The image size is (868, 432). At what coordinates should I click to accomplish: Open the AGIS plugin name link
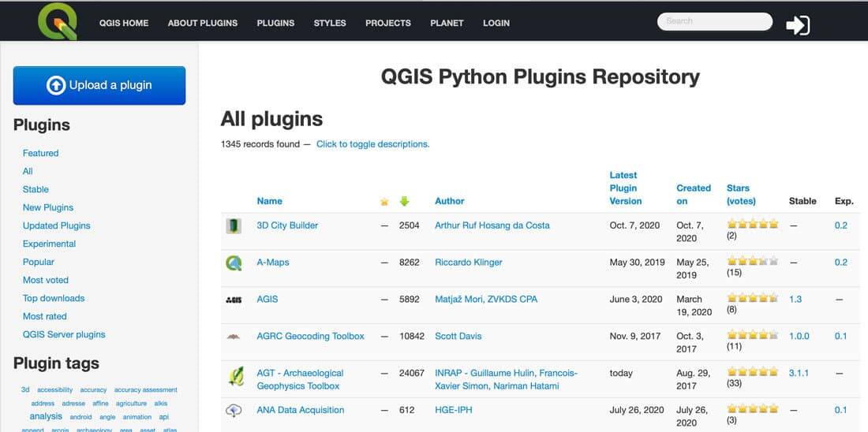268,300
